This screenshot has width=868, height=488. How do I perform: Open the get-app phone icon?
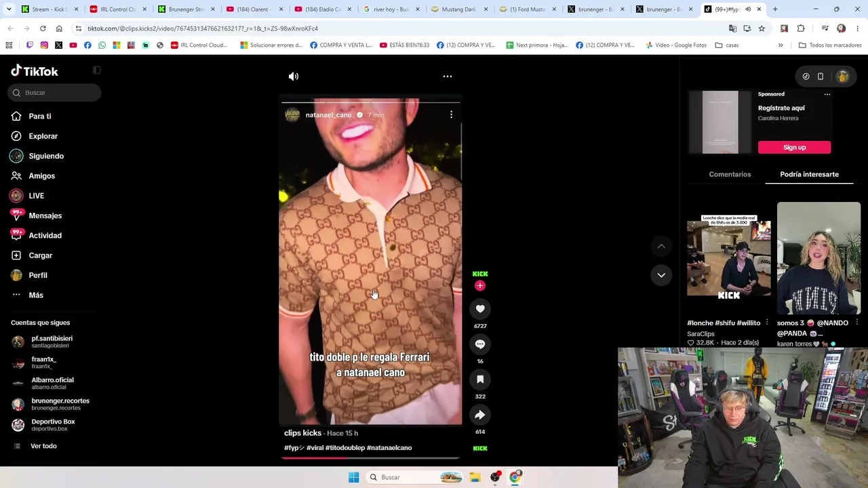click(821, 77)
